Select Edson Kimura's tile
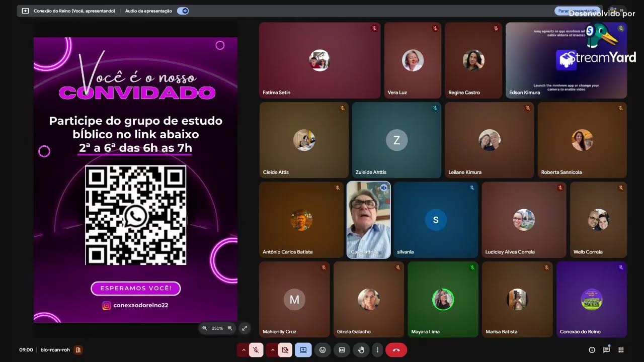Image resolution: width=644 pixels, height=362 pixels. (x=566, y=60)
